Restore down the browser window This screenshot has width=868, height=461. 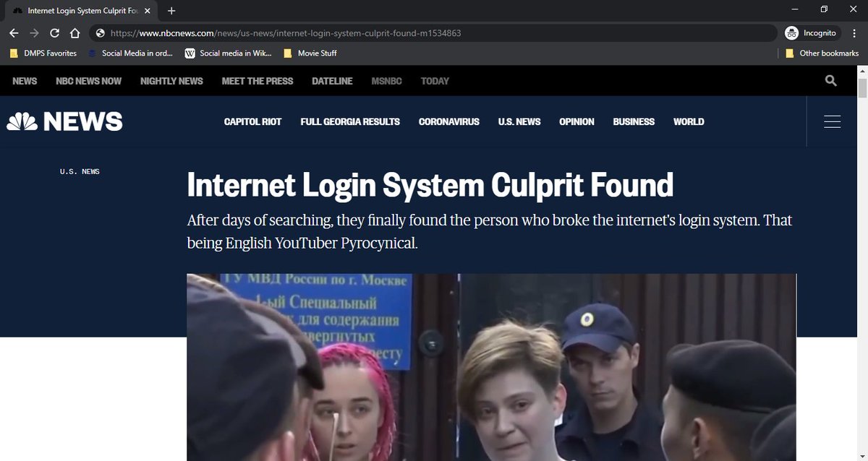tap(824, 9)
